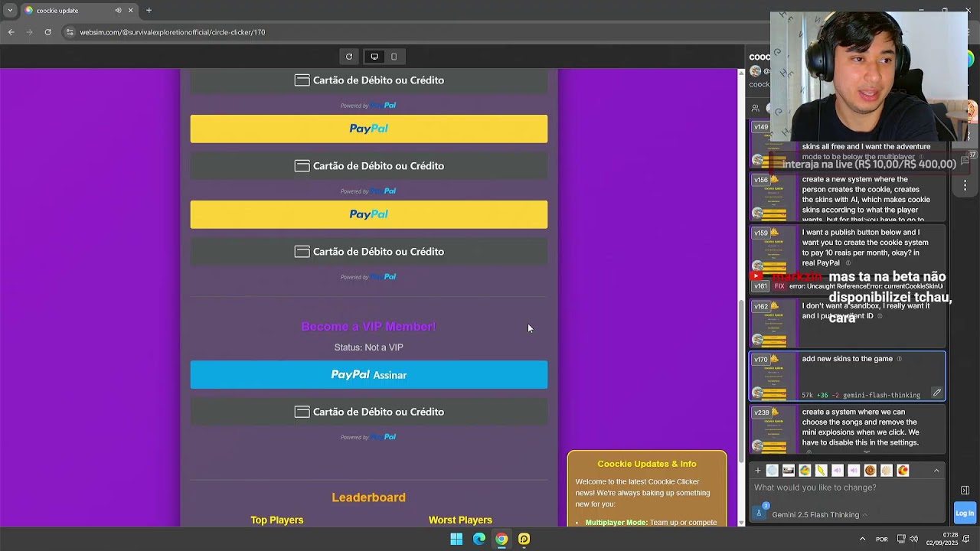Select the red-yellow cookie asset thumbnail
980x551 pixels.
[903, 471]
